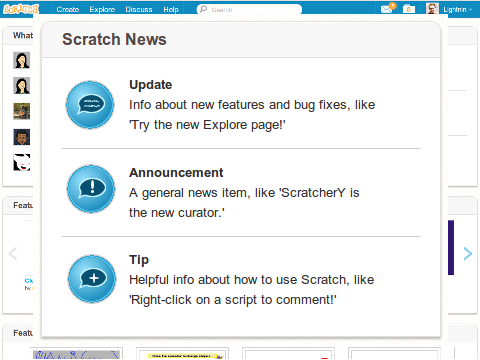Click the Scratch News title
Viewport: 480px width, 360px height.
click(x=114, y=39)
